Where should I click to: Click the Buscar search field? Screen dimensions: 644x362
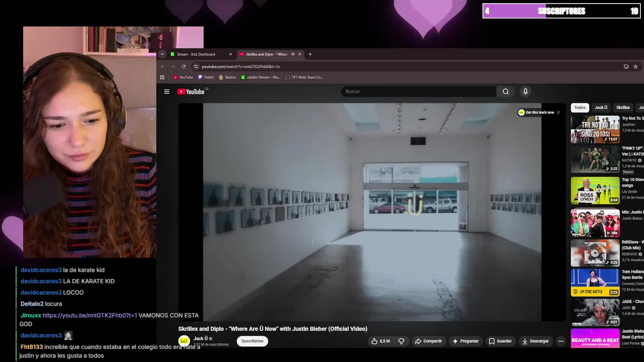click(419, 92)
